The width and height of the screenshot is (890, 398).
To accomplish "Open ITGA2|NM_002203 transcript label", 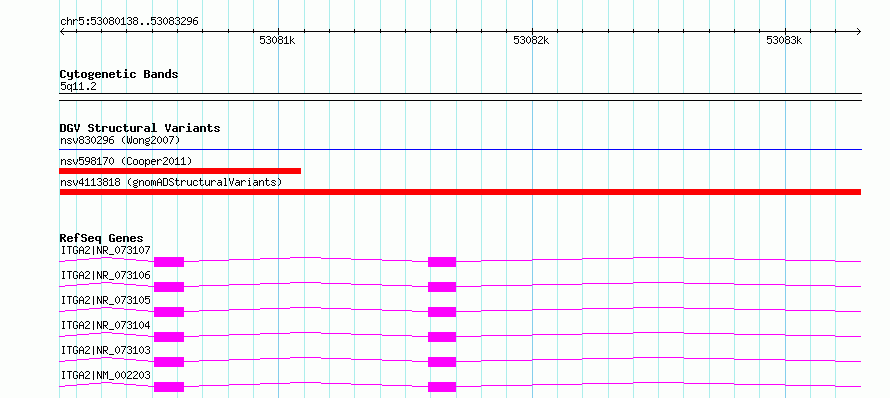I will [106, 375].
